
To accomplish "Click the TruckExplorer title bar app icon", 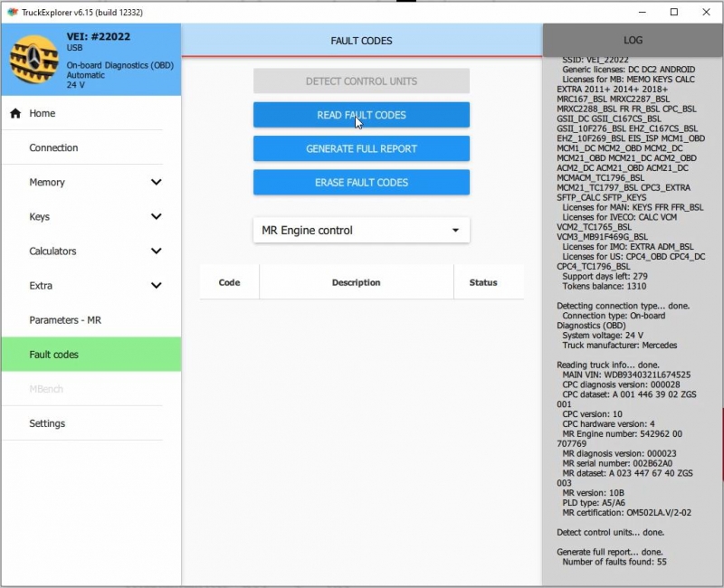I will pyautogui.click(x=13, y=12).
